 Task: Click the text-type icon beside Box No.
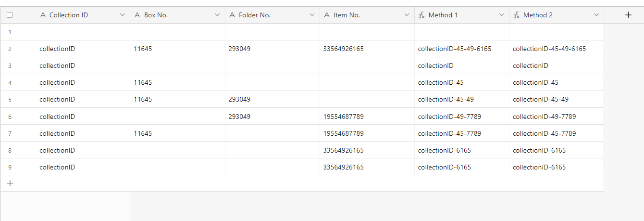(138, 15)
